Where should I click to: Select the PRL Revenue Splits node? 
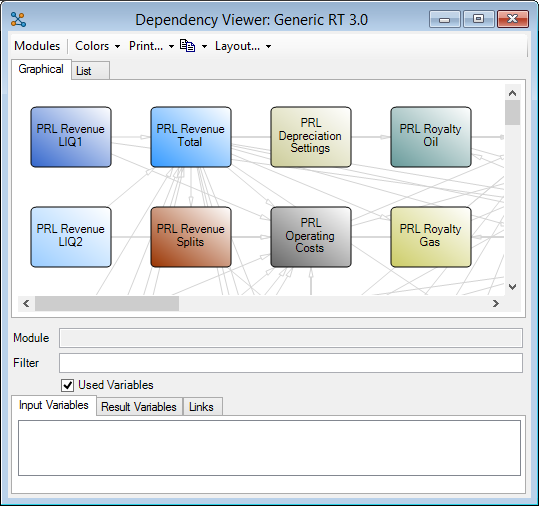(x=191, y=237)
